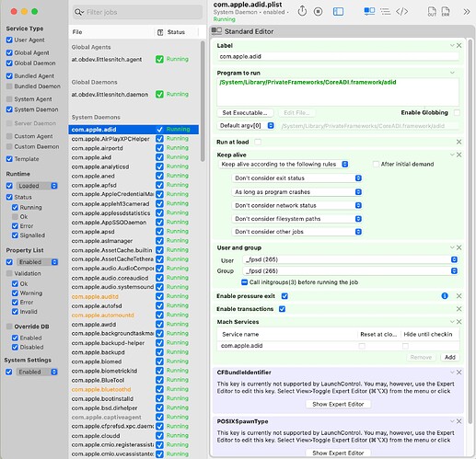Enable Globbing checkbox
476x459 pixels.
[x=457, y=112]
